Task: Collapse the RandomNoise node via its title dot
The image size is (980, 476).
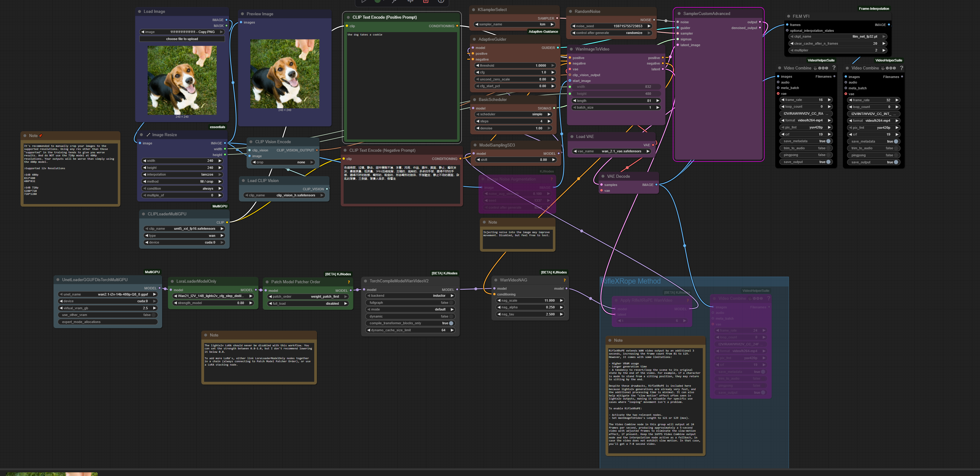Action: click(x=571, y=11)
